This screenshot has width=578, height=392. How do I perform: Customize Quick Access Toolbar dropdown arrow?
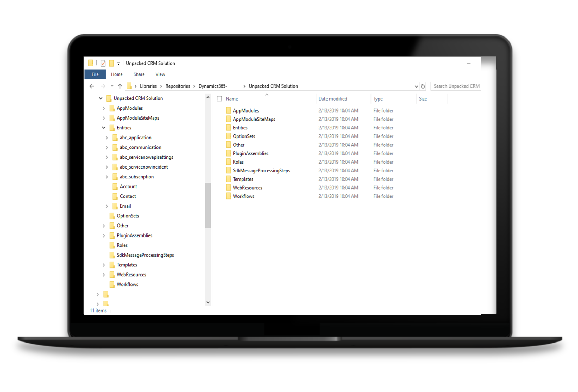[118, 64]
